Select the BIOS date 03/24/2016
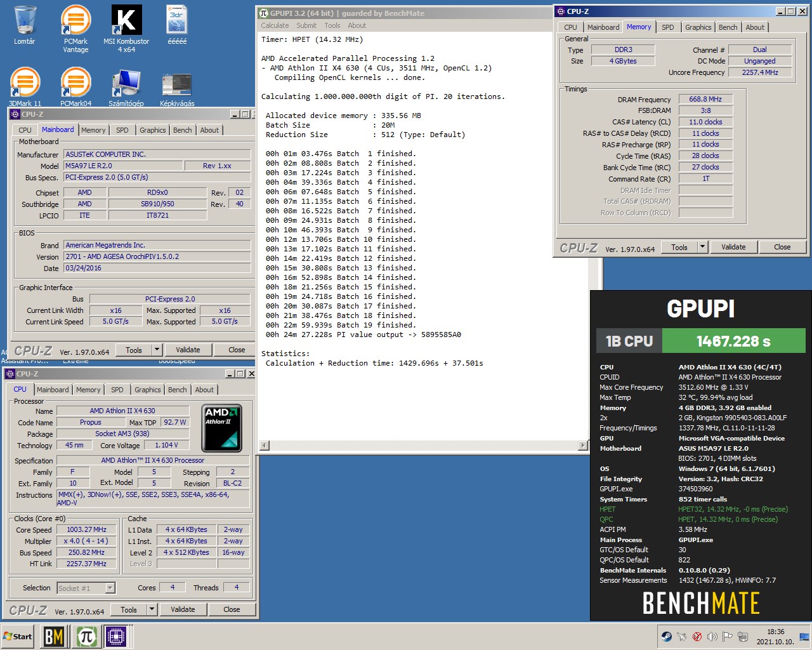812x650 pixels. [x=157, y=268]
